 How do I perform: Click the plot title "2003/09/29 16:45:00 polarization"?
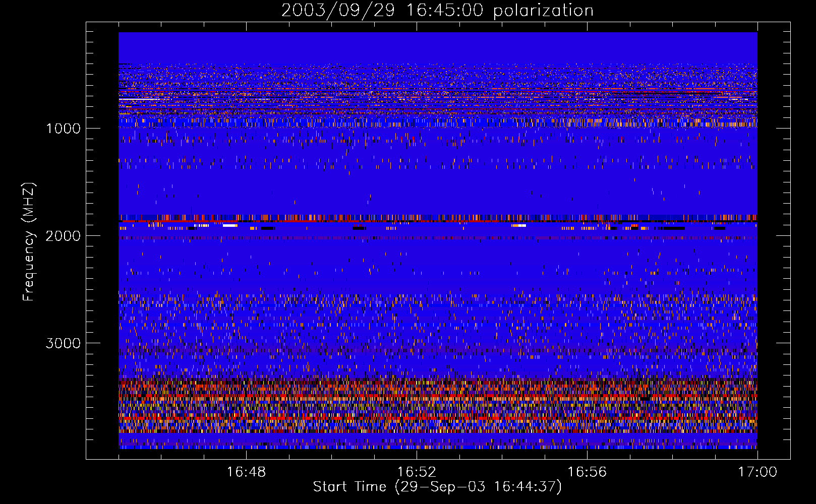click(x=437, y=11)
